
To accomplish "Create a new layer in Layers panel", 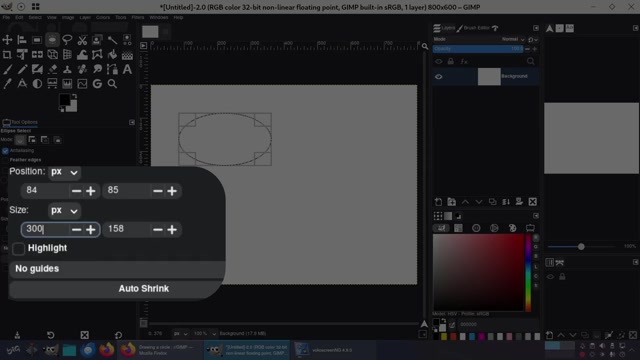I will click(438, 202).
